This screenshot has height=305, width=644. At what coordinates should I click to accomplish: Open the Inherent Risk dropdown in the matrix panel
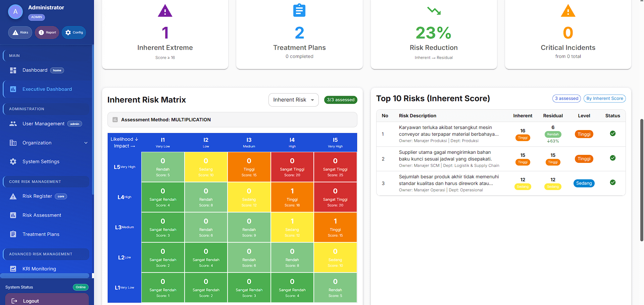click(x=293, y=100)
